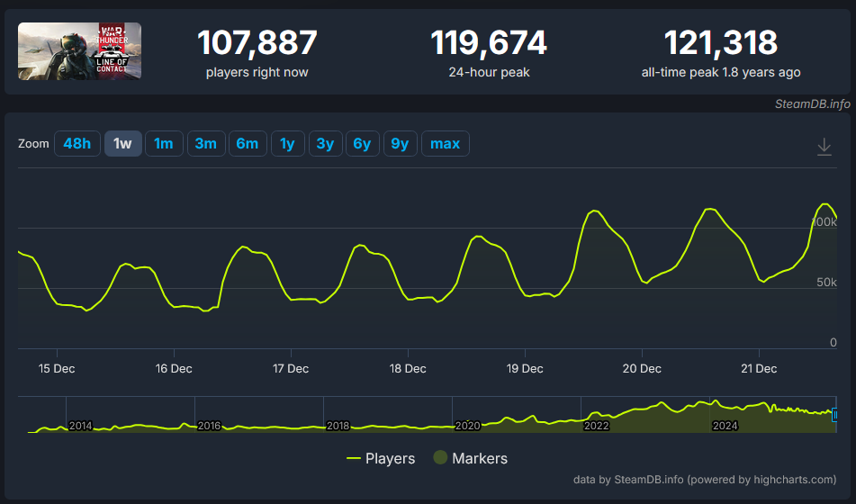The width and height of the screenshot is (856, 504).
Task: Set zoom to 48h
Action: pos(77,144)
